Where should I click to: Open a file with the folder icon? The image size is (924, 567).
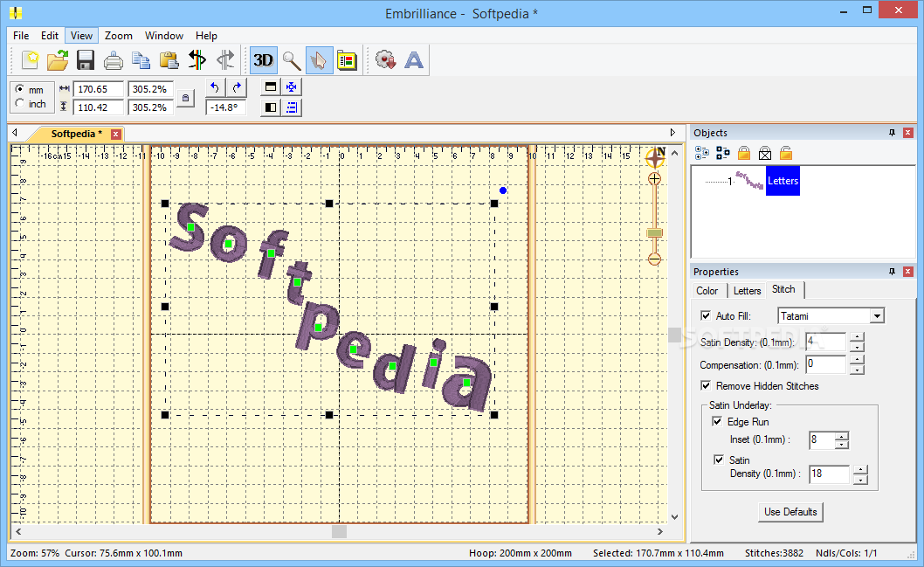point(58,60)
